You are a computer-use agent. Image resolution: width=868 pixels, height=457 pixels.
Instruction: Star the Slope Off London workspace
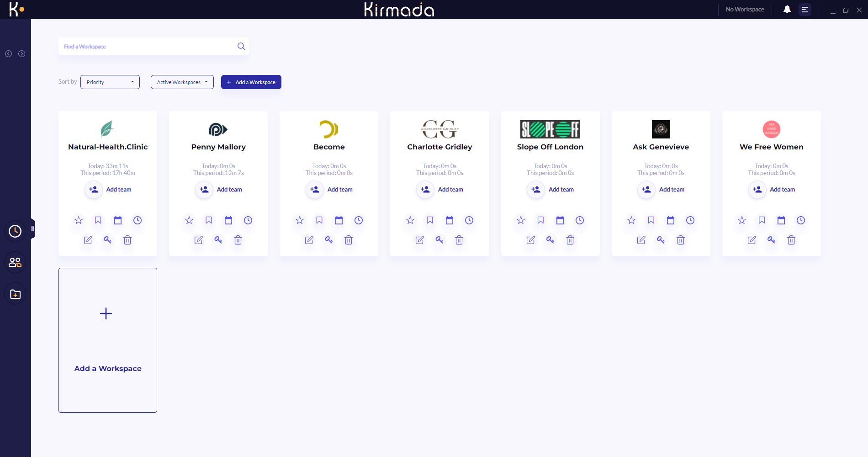520,220
